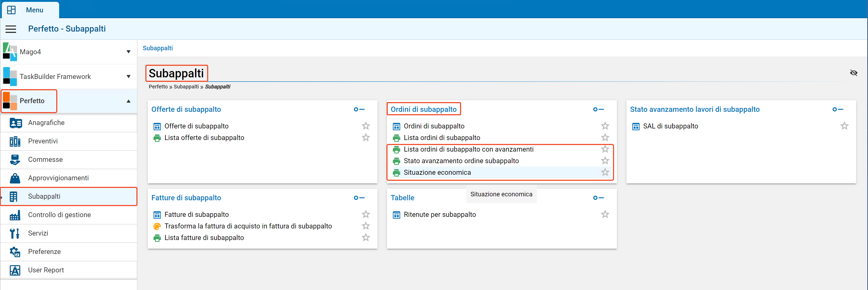Toggle the hide-tiles eye icon
Screen dimensions: 868x290
coord(854,73)
